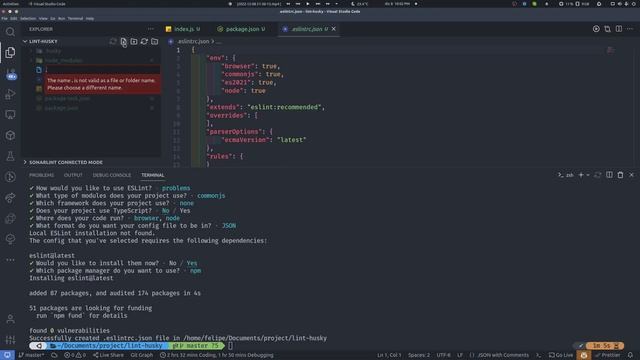
Task: Click the master branch in status bar
Action: point(32,355)
